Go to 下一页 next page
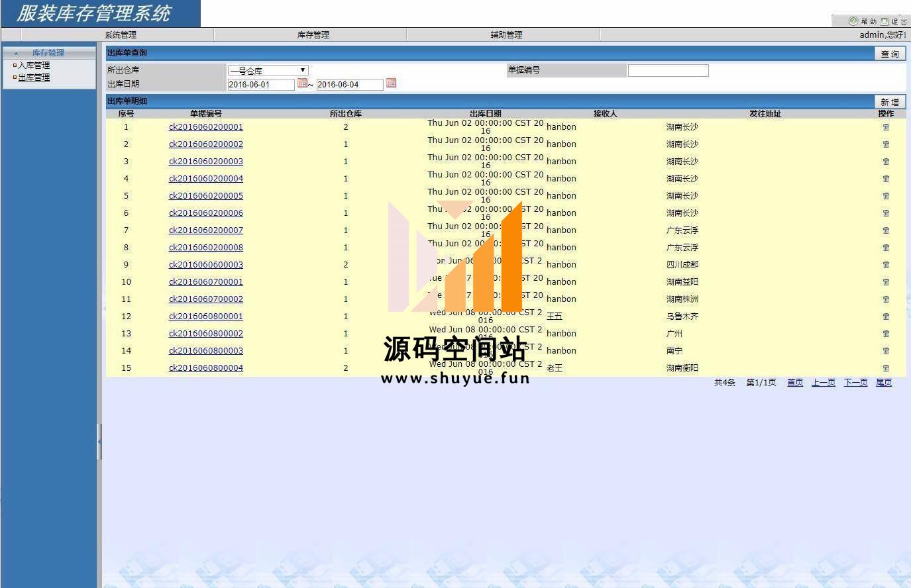The height and width of the screenshot is (588, 911). 855,383
